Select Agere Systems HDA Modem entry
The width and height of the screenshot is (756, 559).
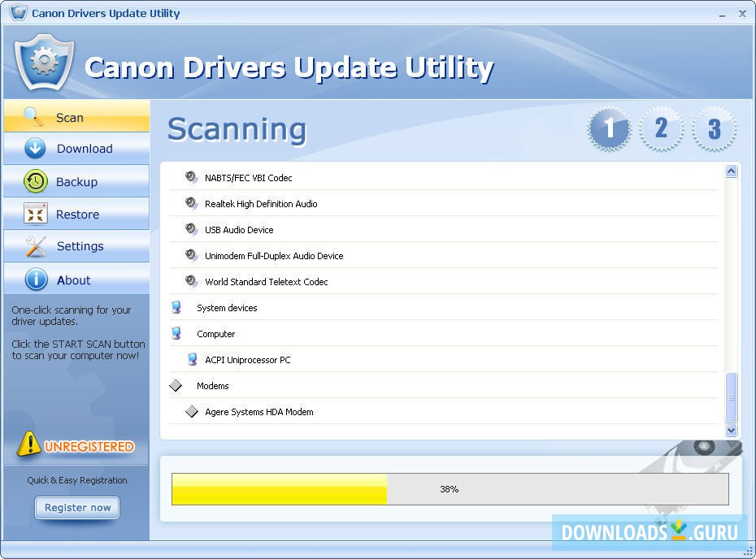(x=443, y=412)
